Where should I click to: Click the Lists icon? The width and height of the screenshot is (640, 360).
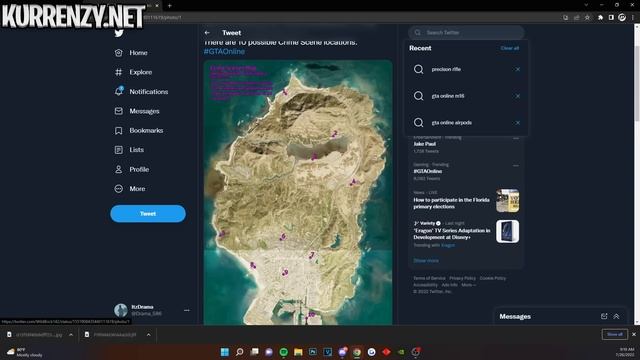point(119,150)
